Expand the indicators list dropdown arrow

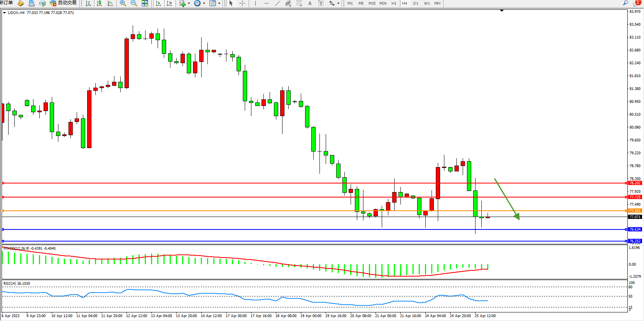click(189, 4)
